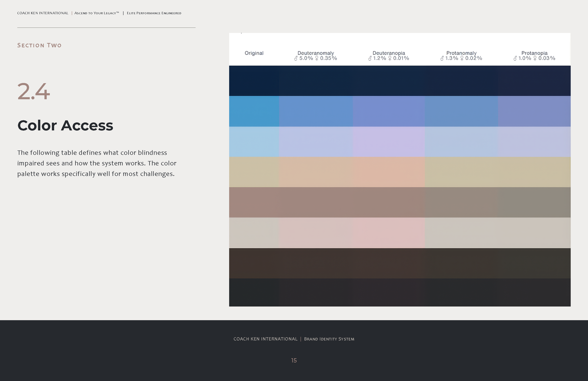Select the 'Protanomaly' column header
Image resolution: width=588 pixels, height=381 pixels.
(x=461, y=53)
